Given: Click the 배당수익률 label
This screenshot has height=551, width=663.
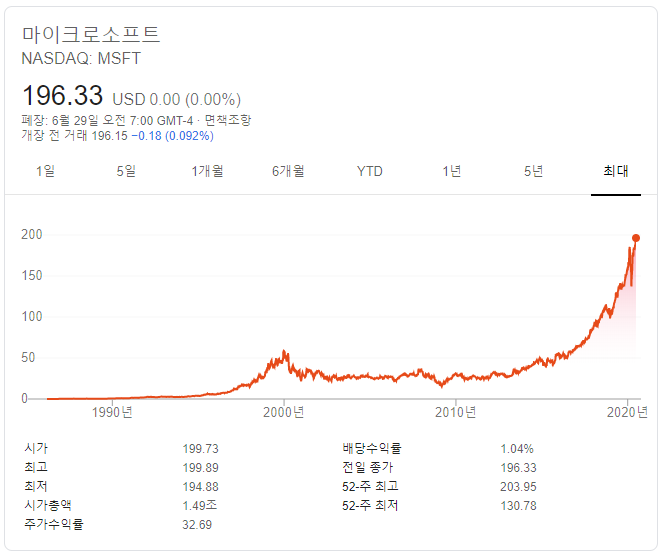Looking at the screenshot, I should (372, 448).
